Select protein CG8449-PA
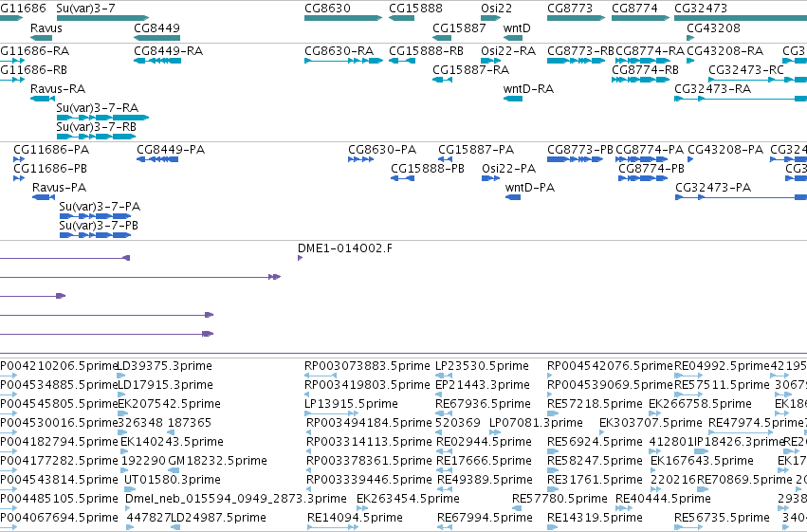The height and width of the screenshot is (532, 807). 157,159
